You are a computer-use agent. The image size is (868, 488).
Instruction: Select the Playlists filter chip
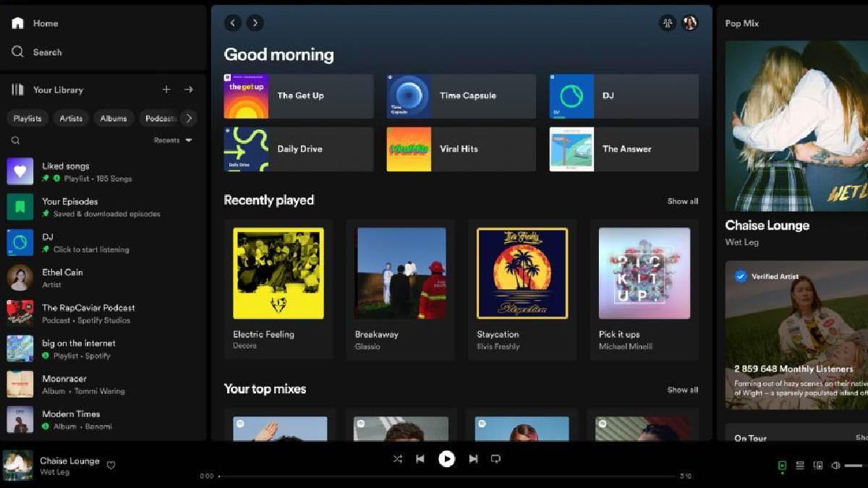pos(27,118)
